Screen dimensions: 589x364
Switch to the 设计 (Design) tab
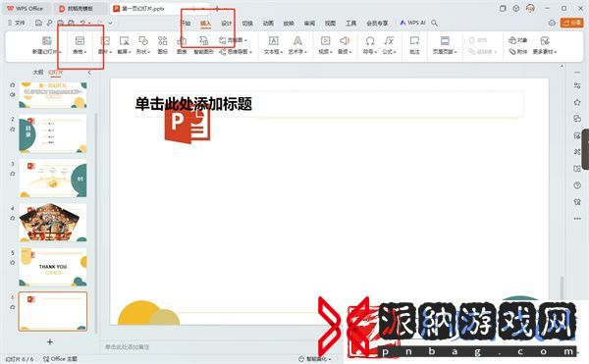(227, 23)
